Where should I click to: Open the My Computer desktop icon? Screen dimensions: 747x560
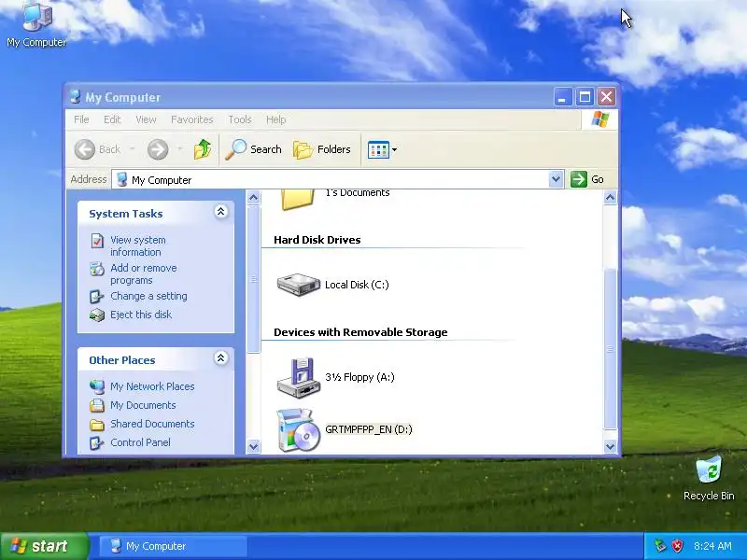(x=36, y=24)
